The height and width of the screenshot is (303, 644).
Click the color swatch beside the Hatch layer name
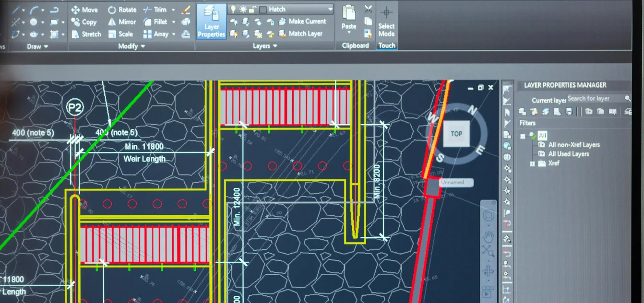click(263, 9)
